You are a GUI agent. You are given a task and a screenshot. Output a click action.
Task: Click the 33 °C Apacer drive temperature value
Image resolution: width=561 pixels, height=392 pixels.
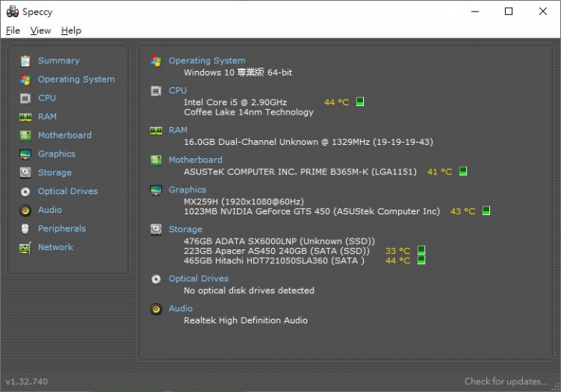[x=398, y=251]
